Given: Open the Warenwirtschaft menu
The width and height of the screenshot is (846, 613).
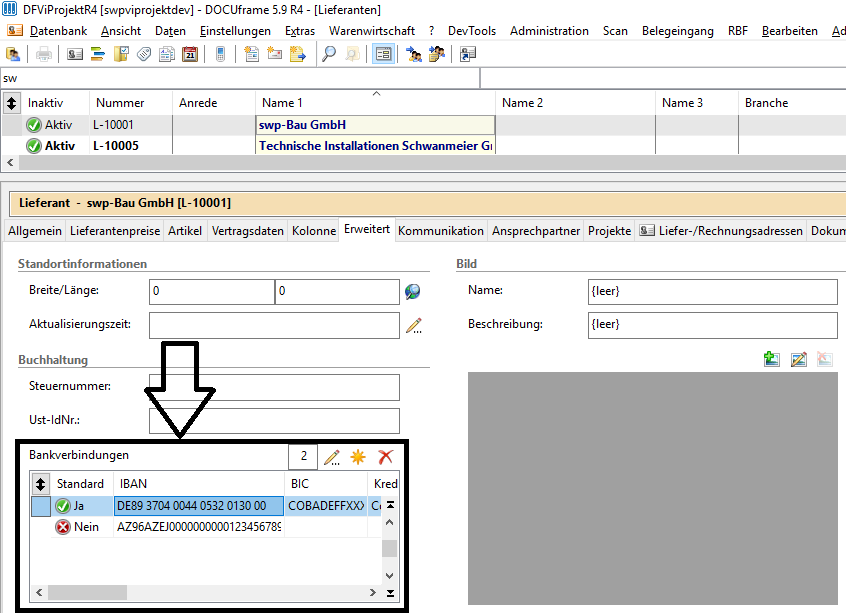Looking at the screenshot, I should (x=372, y=31).
